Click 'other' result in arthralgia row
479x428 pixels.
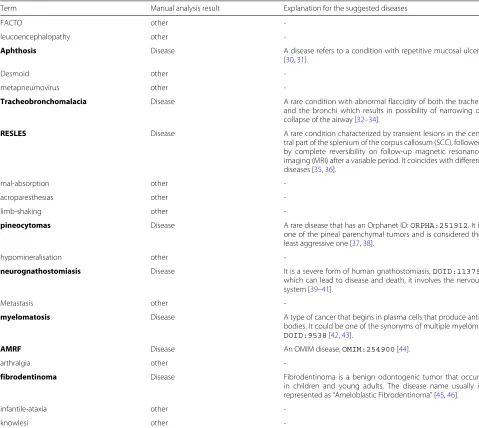[x=159, y=363]
